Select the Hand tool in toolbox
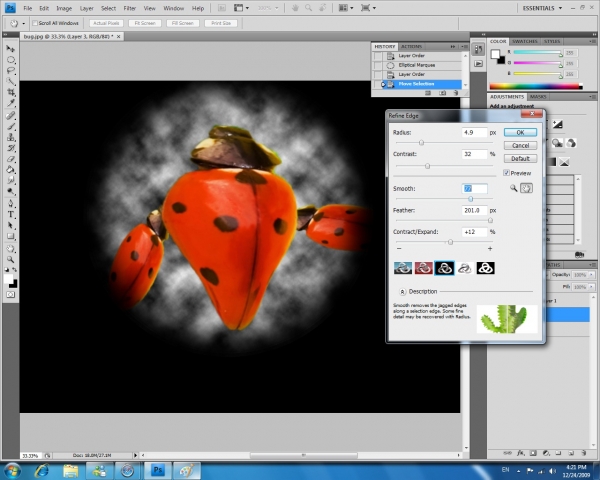The width and height of the screenshot is (600, 480). click(11, 248)
